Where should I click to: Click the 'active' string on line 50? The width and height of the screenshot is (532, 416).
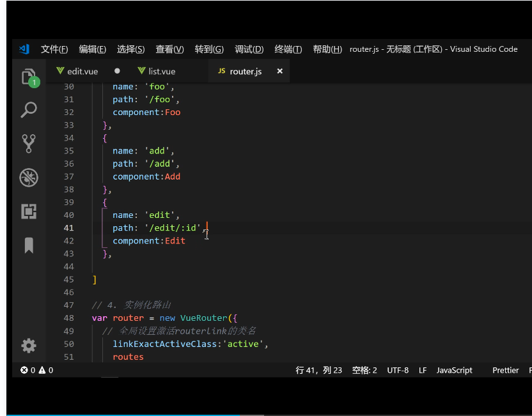(243, 344)
